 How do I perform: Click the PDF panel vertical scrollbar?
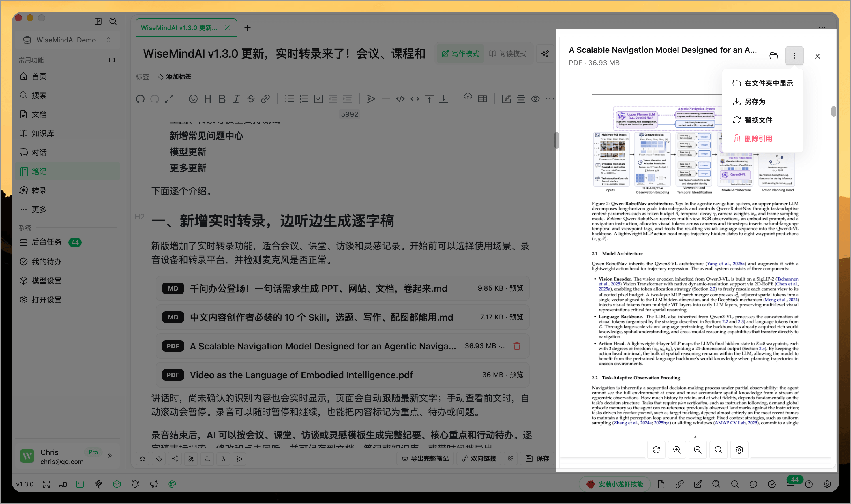(x=833, y=111)
